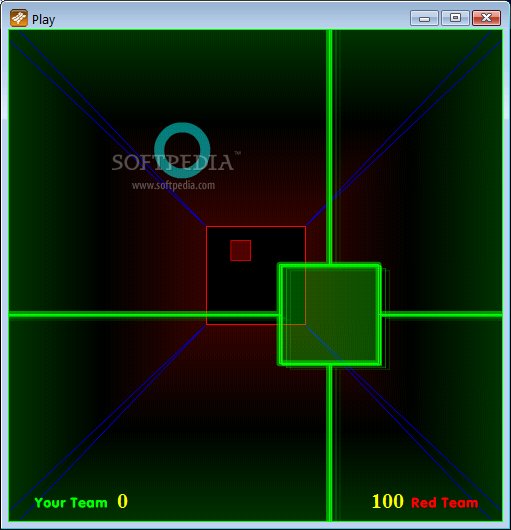Minimize the Play window
Viewport: 511px width, 530px height.
pos(424,18)
